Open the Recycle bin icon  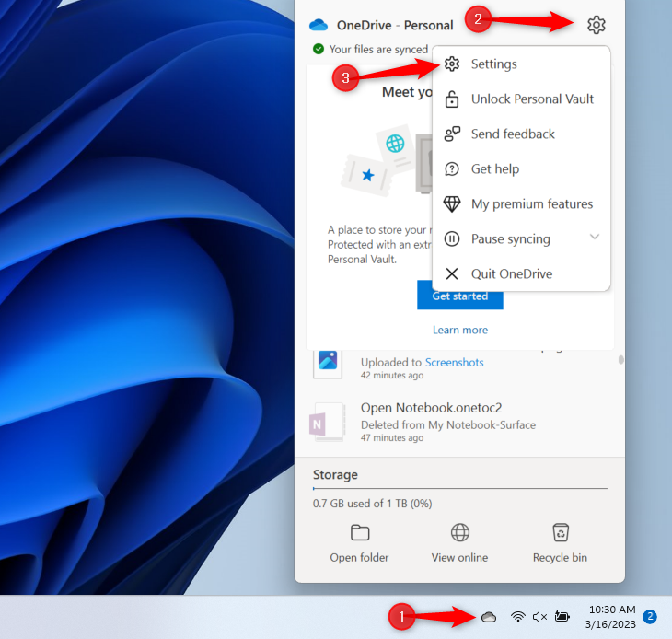point(560,533)
